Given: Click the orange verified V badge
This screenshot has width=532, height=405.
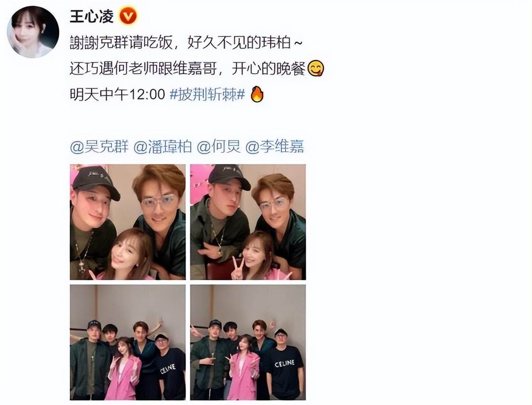Looking at the screenshot, I should [x=129, y=17].
